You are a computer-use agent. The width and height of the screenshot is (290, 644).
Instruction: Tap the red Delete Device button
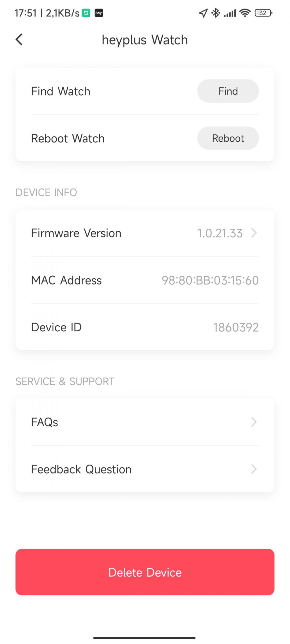pyautogui.click(x=145, y=572)
